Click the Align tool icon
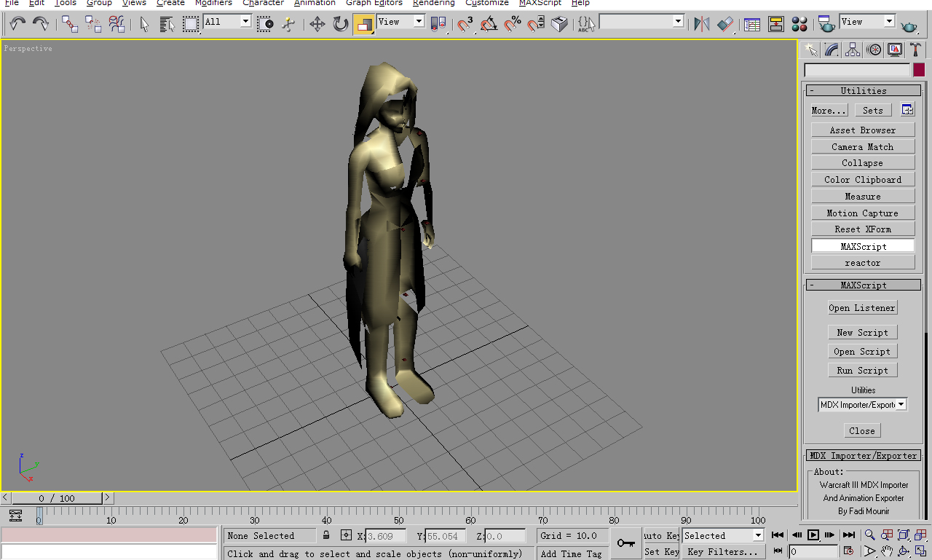Viewport: 932px width, 560px height. click(724, 24)
